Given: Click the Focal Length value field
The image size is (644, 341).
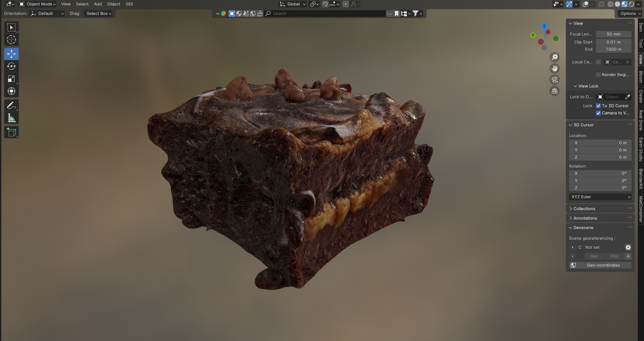Looking at the screenshot, I should 613,34.
